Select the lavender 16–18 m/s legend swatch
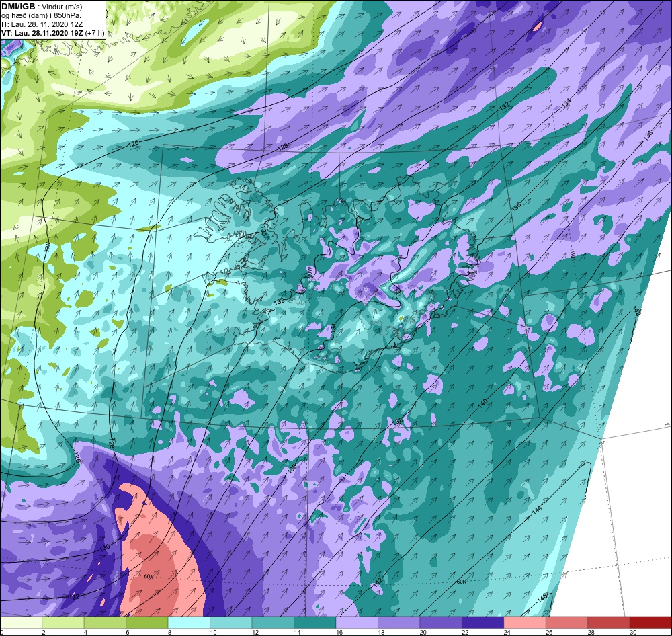This screenshot has height=636, width=672. click(357, 623)
